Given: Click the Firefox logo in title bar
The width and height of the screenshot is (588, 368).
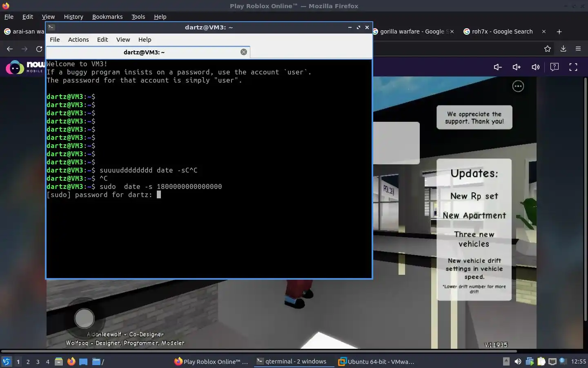Looking at the screenshot, I should point(6,6).
